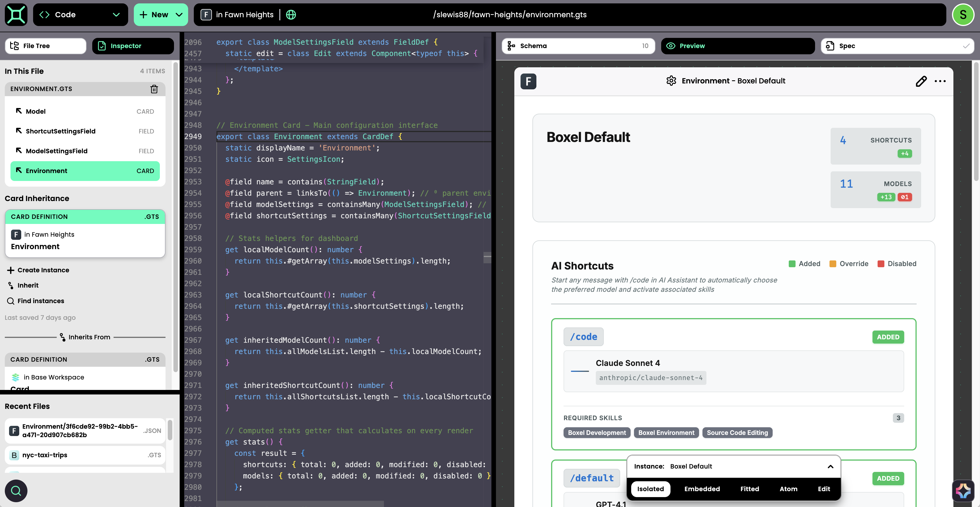The width and height of the screenshot is (980, 507).
Task: Click the stats getter on line 2976
Action: click(254, 442)
